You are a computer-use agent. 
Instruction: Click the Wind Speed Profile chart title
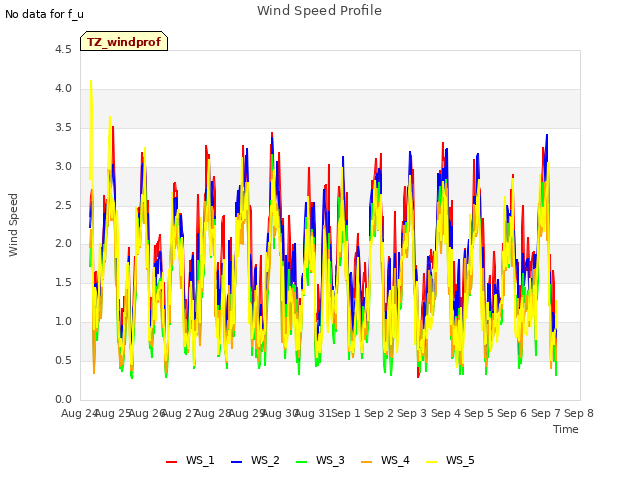coord(319,11)
